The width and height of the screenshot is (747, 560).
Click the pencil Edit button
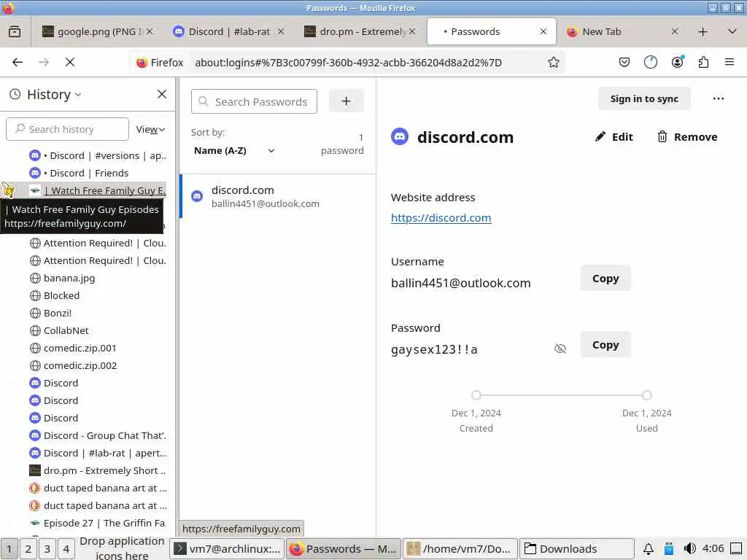pyautogui.click(x=614, y=137)
